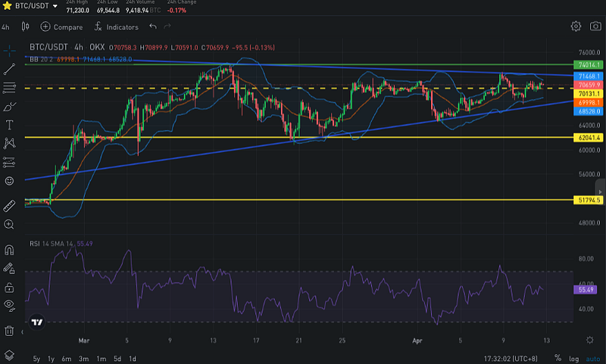Open the candlestick chart style picker
The image size is (606, 364).
pos(25,26)
